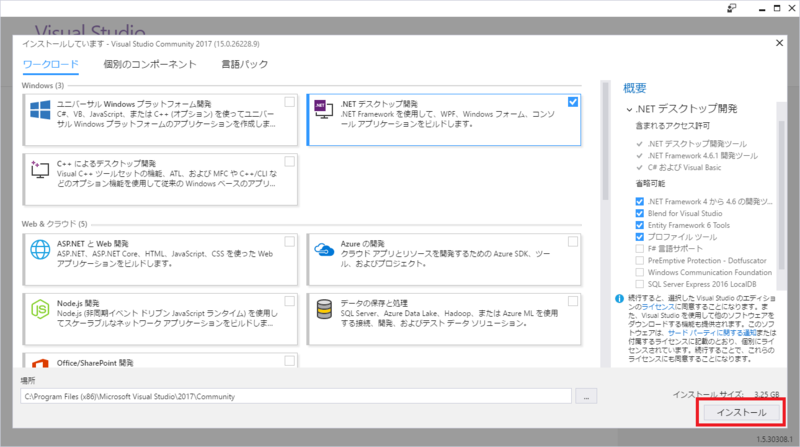Image resolution: width=800 pixels, height=447 pixels.
Task: Click the 3.25 GB install size value
Action: 767,394
